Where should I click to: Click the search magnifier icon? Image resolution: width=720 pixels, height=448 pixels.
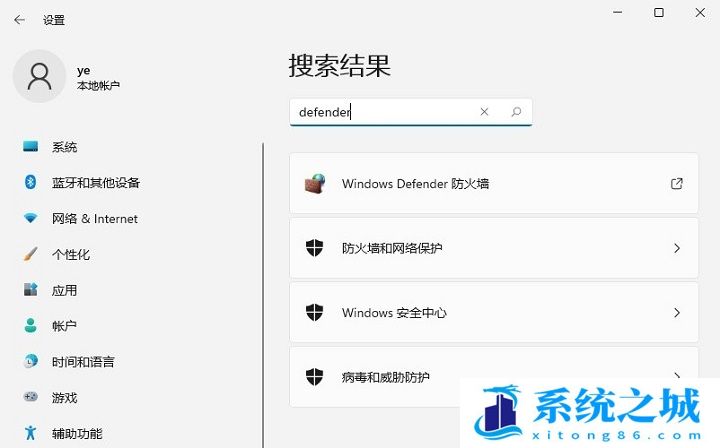[x=516, y=112]
